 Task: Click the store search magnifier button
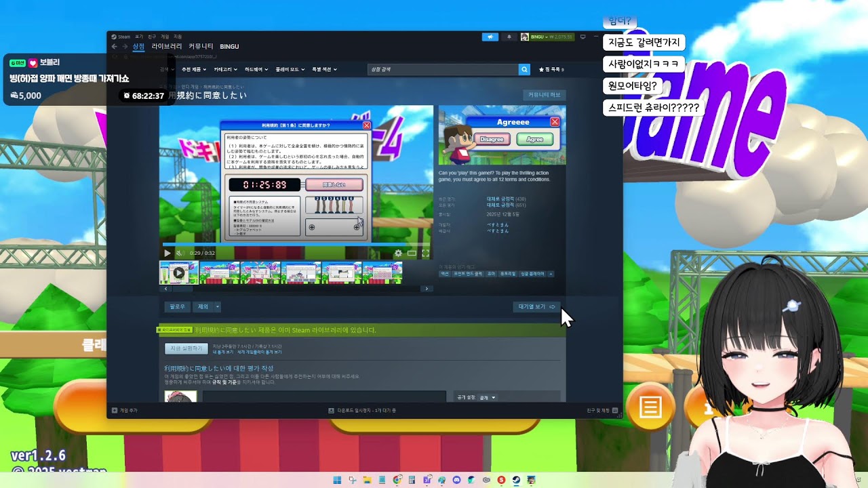coord(524,69)
